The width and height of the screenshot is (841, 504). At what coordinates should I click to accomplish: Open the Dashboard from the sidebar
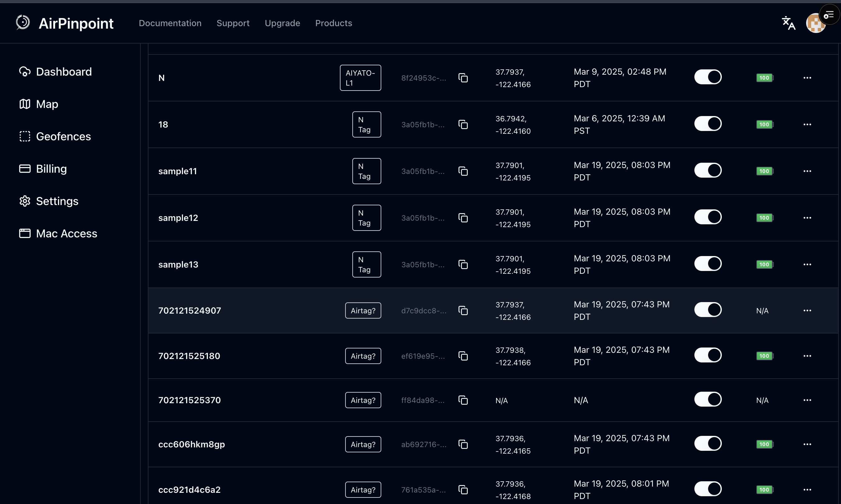coord(56,71)
